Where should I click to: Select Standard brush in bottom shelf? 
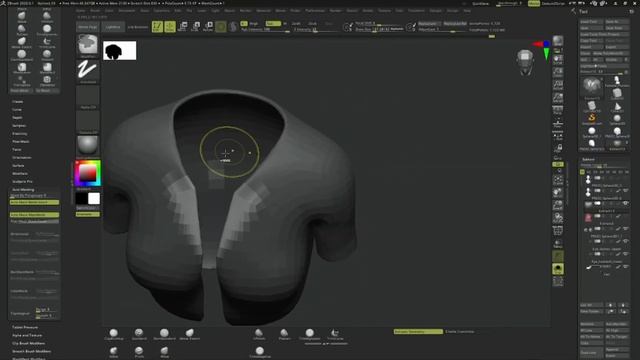point(139,335)
